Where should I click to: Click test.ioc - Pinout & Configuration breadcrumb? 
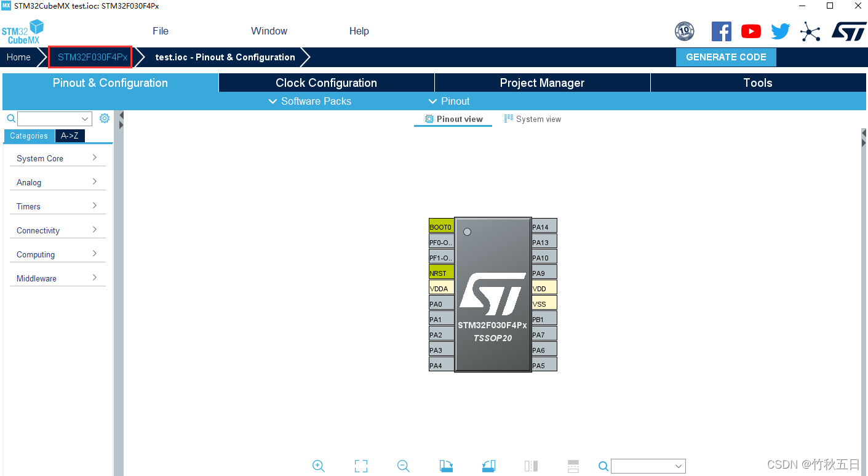point(225,57)
